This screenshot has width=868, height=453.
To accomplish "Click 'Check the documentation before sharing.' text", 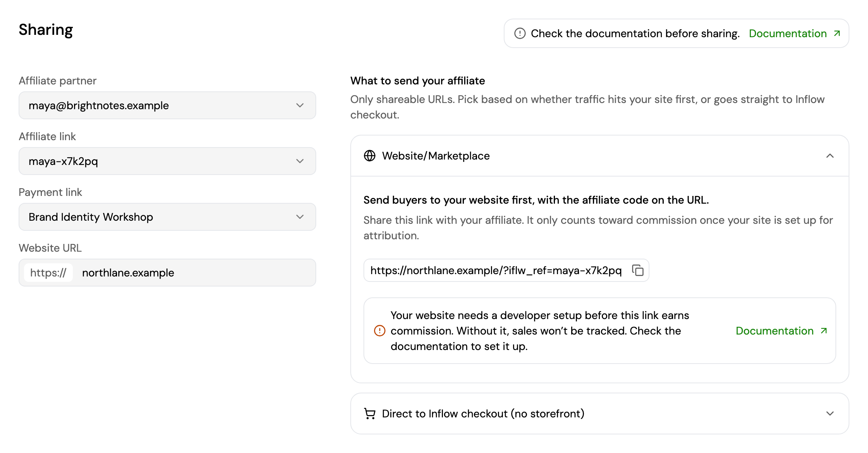I will click(635, 33).
